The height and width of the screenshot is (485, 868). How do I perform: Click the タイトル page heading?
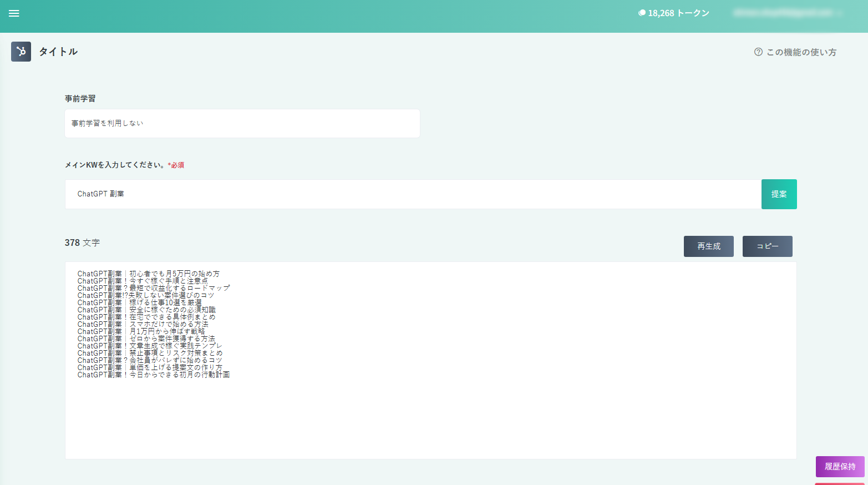pyautogui.click(x=58, y=52)
